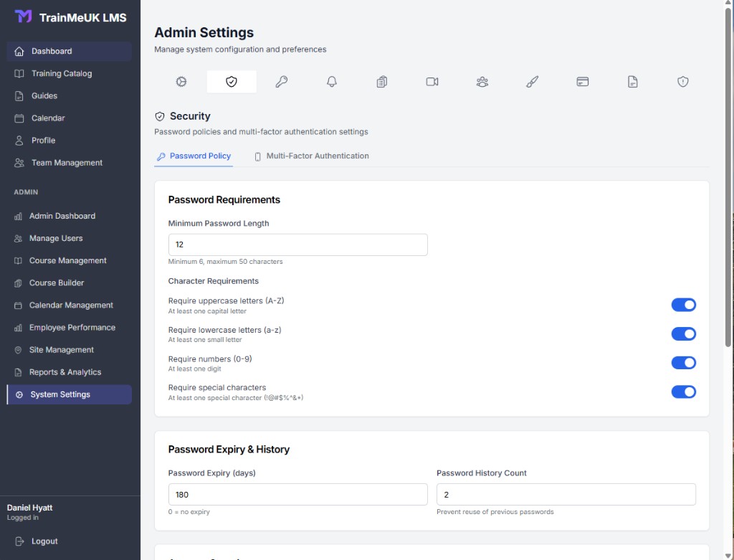Open the key icon settings tab
Image resolution: width=734 pixels, height=560 pixels.
point(281,82)
